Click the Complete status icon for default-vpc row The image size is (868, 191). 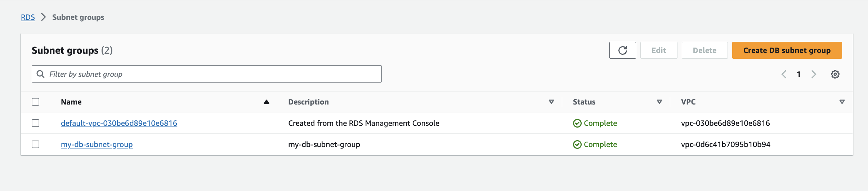click(577, 123)
